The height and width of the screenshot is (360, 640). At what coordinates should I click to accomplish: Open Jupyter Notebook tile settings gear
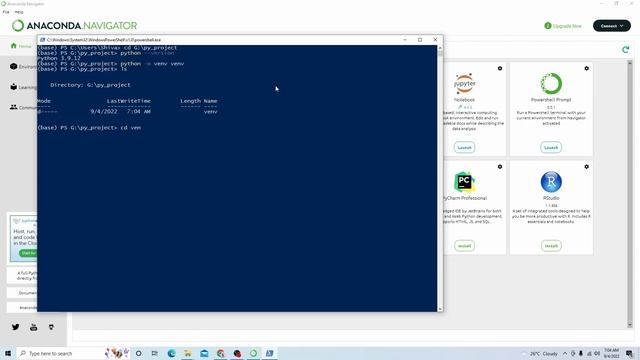point(500,69)
